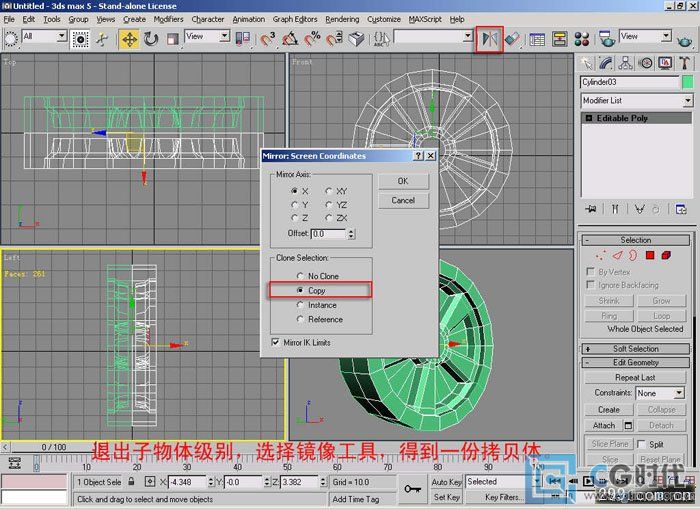Toggle the Percent Snap tool
Viewport: 700px width, 509px height.
click(x=312, y=39)
